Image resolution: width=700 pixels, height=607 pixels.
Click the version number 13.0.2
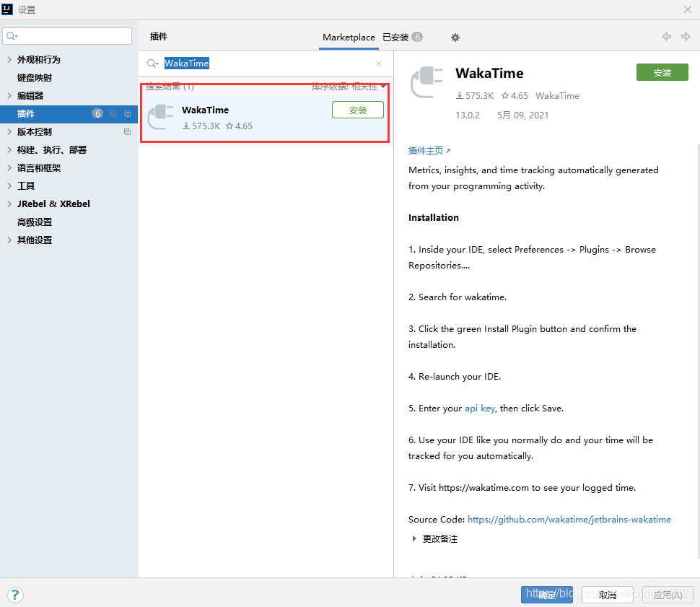468,115
